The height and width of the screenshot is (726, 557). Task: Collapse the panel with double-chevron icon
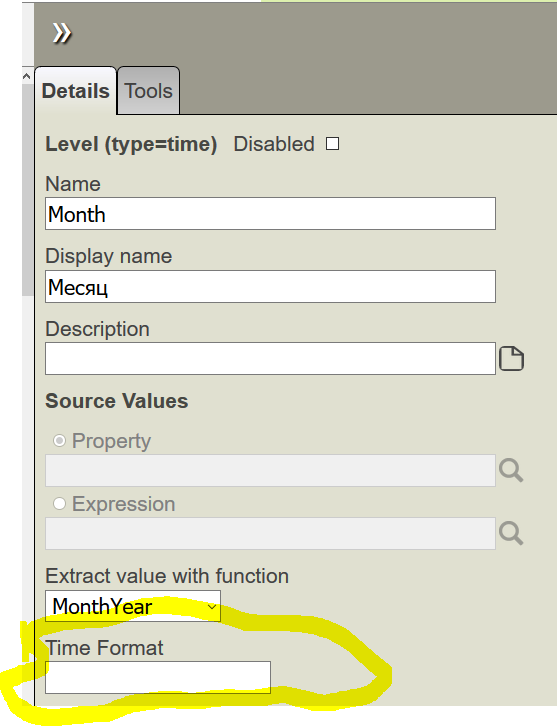tap(62, 33)
